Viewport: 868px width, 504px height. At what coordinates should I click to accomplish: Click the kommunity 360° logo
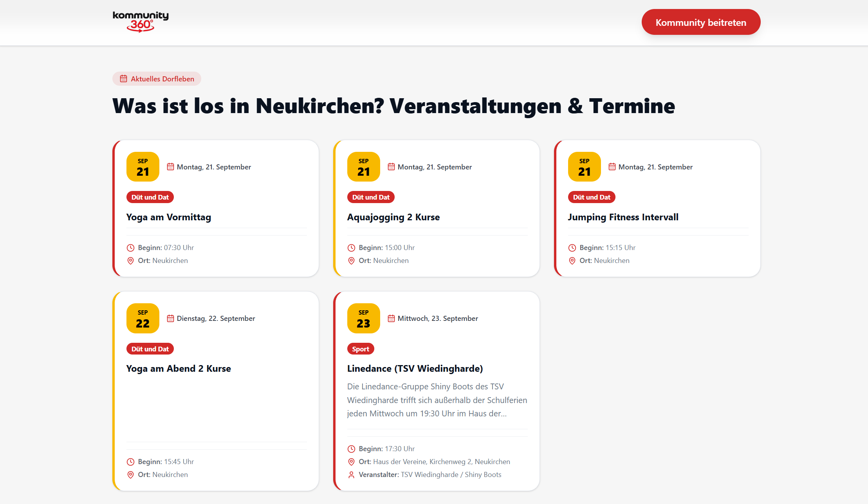point(141,22)
